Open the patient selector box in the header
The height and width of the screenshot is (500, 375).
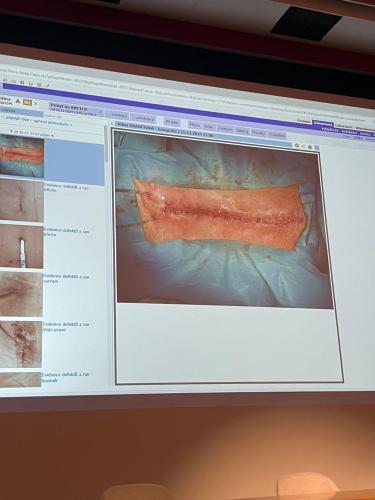click(76, 110)
